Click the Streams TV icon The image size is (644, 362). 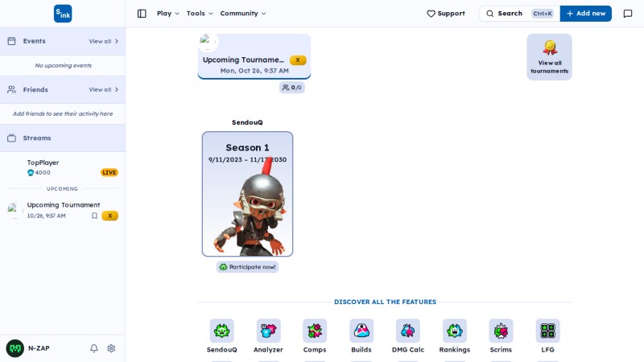pyautogui.click(x=11, y=138)
